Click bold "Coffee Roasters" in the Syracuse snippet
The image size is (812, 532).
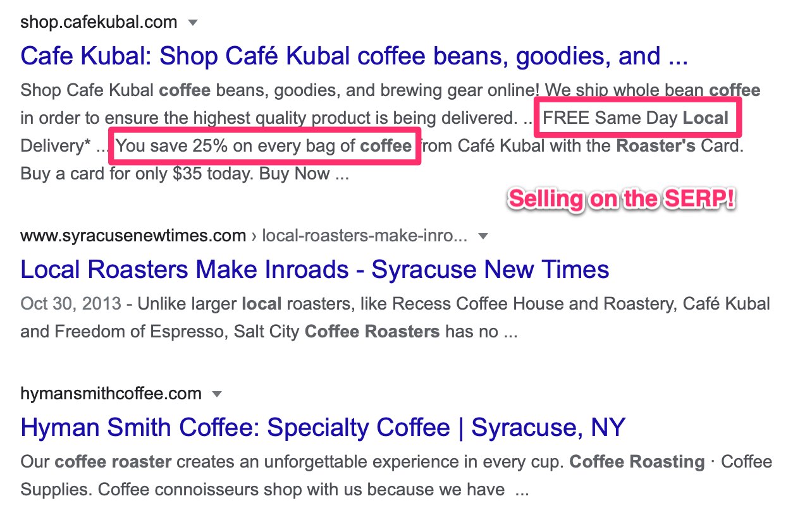(x=372, y=332)
